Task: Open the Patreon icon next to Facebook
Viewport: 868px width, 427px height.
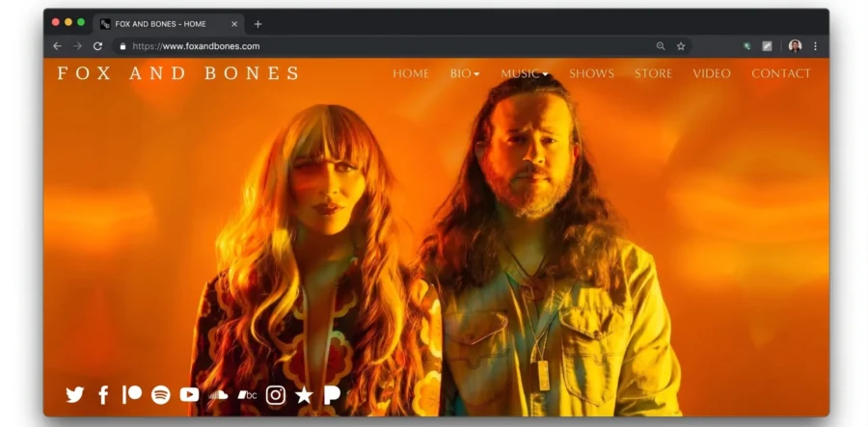Action: pyautogui.click(x=132, y=394)
